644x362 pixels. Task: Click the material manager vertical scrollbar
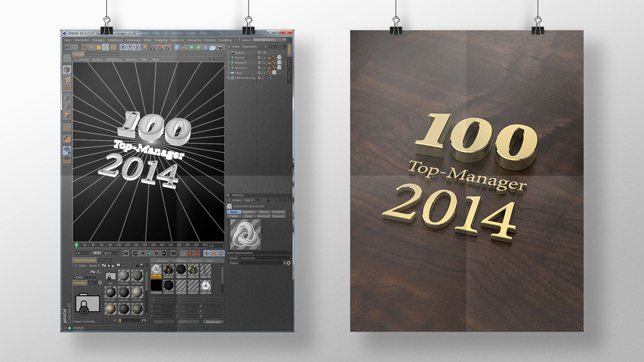222,278
